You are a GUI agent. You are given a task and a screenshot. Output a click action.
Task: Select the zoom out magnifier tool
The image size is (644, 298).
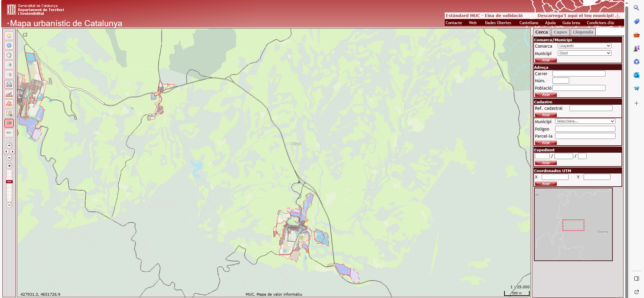(9, 74)
